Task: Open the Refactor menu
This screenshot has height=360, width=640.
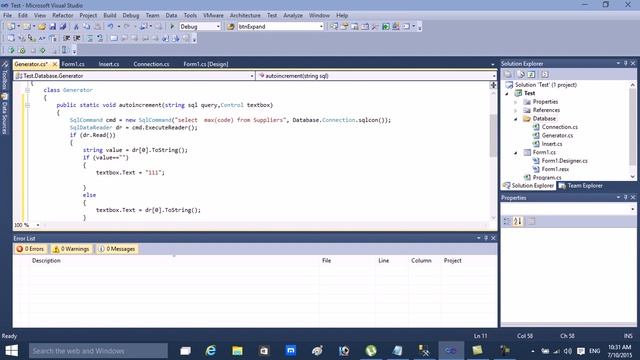Action: [x=62, y=16]
